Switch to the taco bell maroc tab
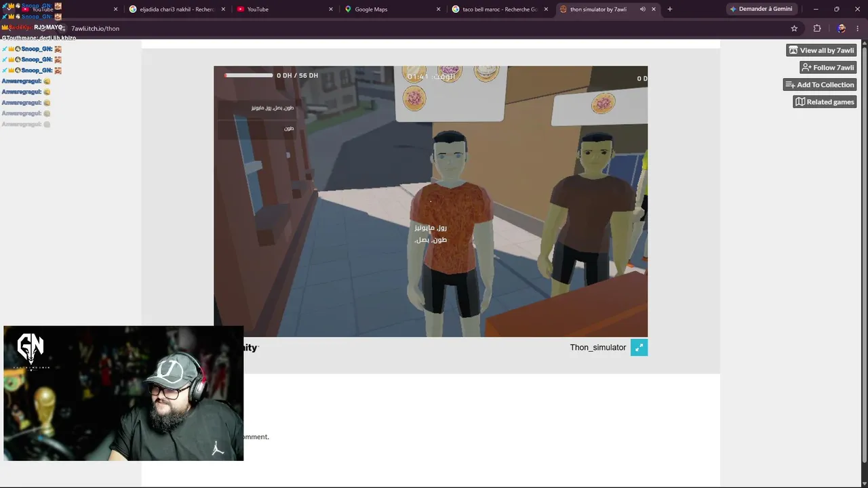This screenshot has height=488, width=868. 500,9
